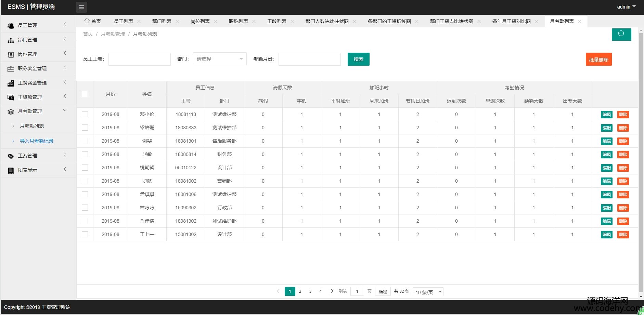
Task: Close the 部门人数统计柱状图 tab
Action: point(355,21)
